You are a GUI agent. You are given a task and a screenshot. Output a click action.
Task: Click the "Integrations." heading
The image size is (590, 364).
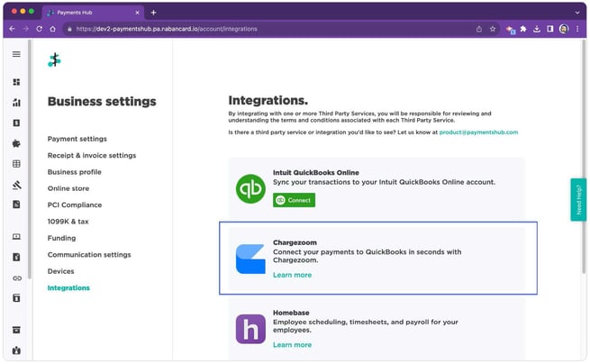268,101
